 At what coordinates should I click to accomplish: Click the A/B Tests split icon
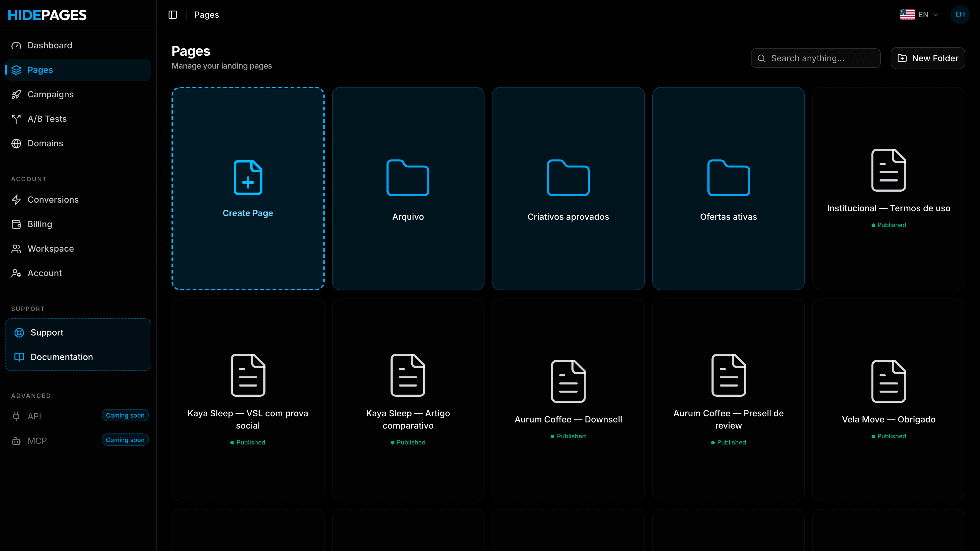coord(16,119)
